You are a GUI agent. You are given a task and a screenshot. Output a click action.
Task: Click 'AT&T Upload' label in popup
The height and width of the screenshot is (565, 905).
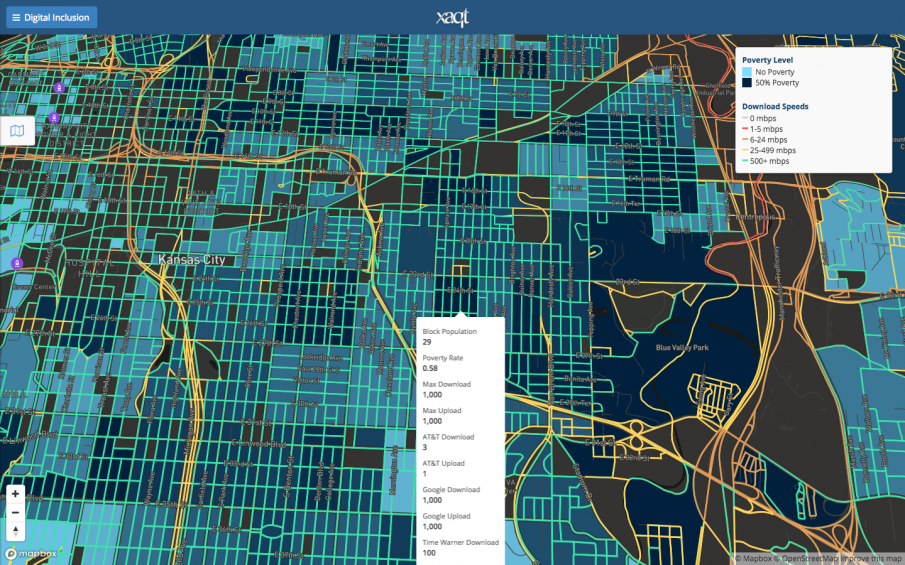pyautogui.click(x=443, y=463)
